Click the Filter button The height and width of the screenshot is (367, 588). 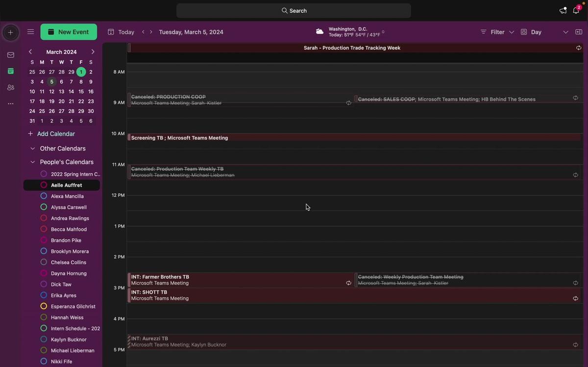click(x=492, y=32)
